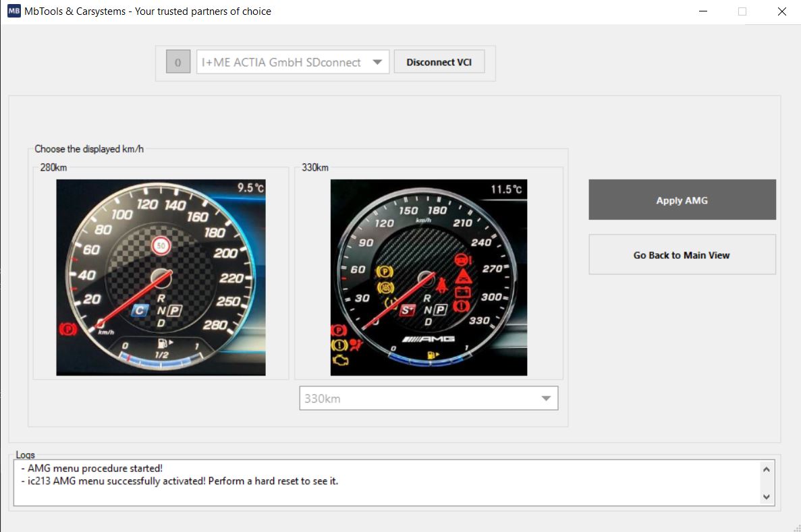Image resolution: width=801 pixels, height=532 pixels.
Task: Disconnect the VCI device
Action: pyautogui.click(x=439, y=62)
